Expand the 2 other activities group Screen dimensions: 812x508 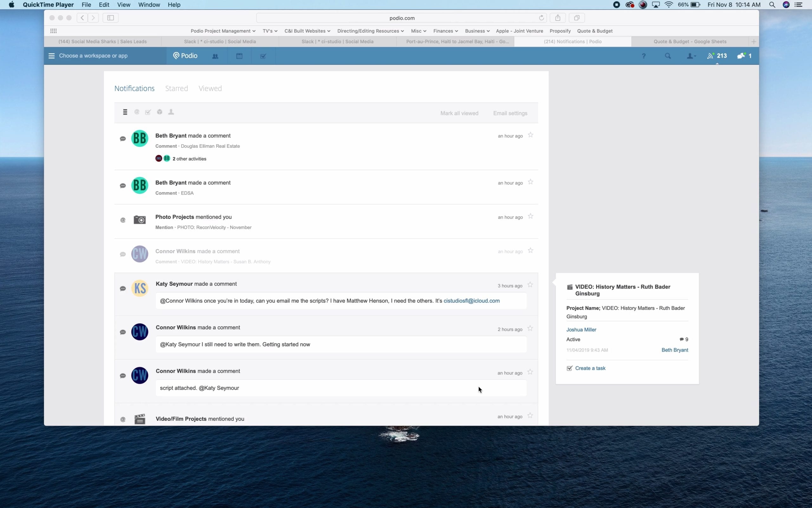tap(189, 159)
